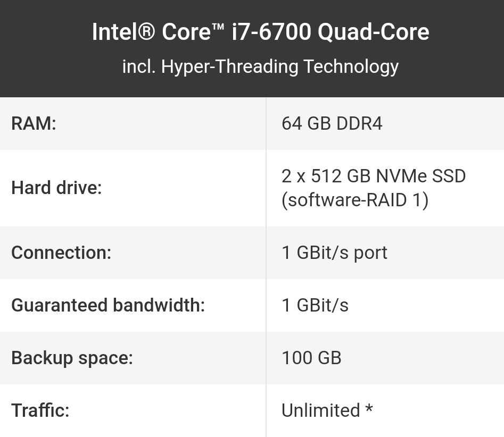Screen dimensions: 504x437
Task: Select the 2 x 512 GB NVMe SSD text
Action: (374, 176)
